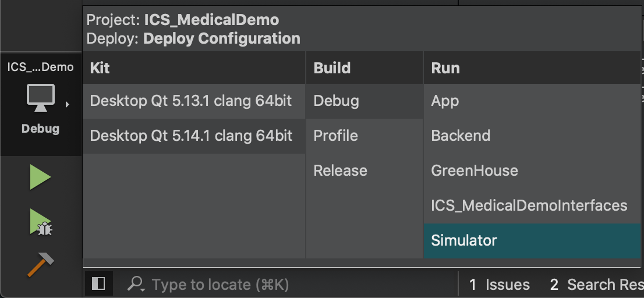Choose the Release build configuration
The image size is (644, 298).
pyautogui.click(x=365, y=171)
